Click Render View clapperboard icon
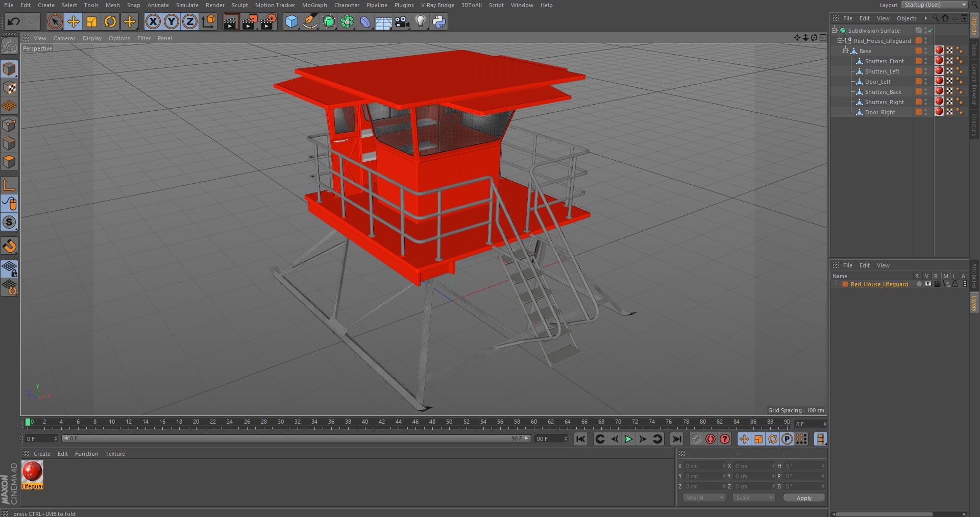 (x=231, y=21)
